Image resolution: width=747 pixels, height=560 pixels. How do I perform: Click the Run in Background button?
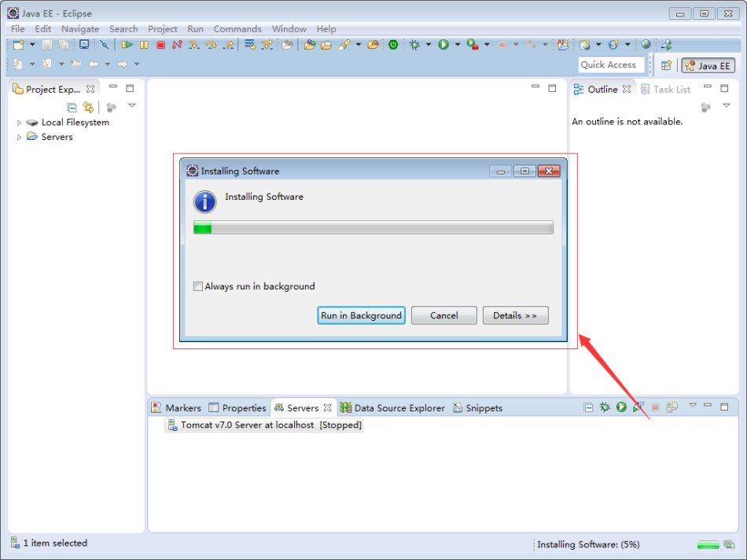(361, 315)
